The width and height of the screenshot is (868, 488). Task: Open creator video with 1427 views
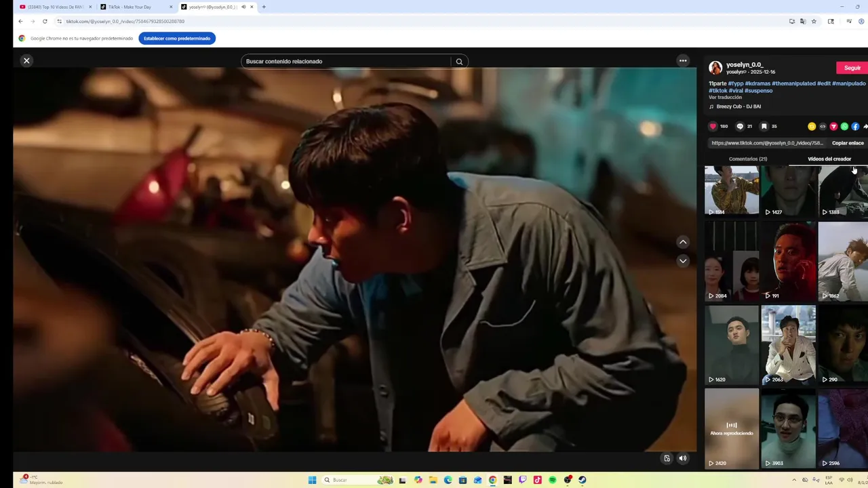pyautogui.click(x=788, y=191)
